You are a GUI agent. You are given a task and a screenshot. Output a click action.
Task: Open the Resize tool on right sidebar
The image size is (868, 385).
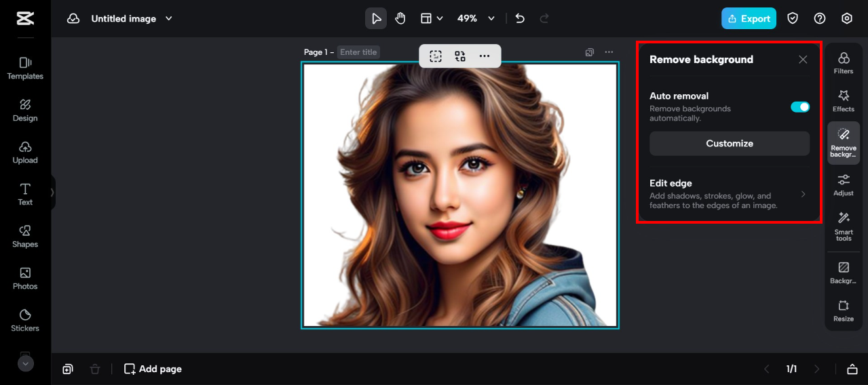tap(844, 310)
